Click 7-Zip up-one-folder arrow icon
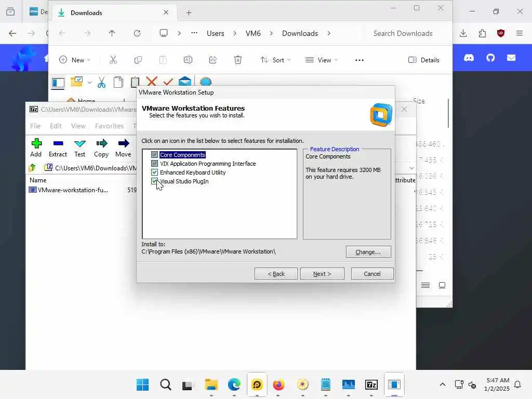 coord(32,168)
